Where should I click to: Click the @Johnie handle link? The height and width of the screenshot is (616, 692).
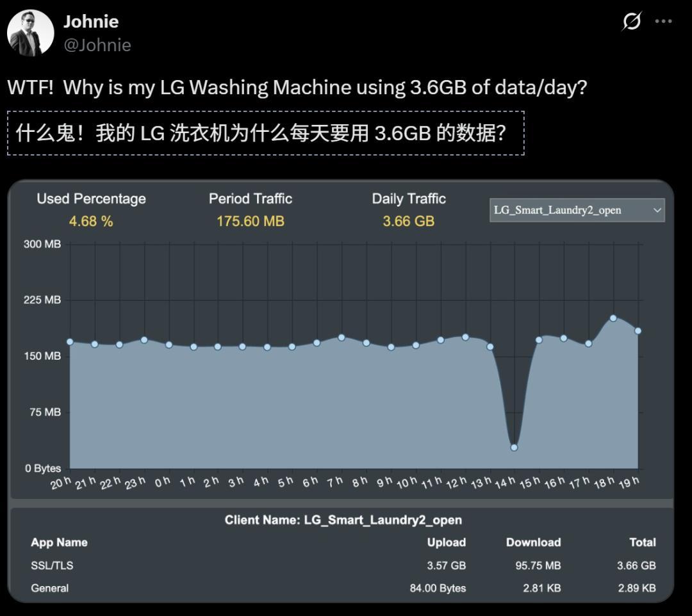[x=97, y=45]
